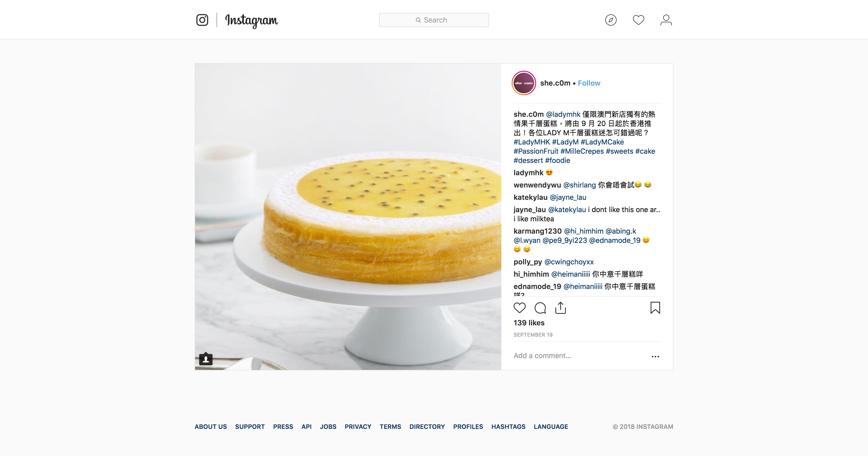The image size is (868, 456).
Task: Open the #PassionFruit hashtag link
Action: [536, 151]
